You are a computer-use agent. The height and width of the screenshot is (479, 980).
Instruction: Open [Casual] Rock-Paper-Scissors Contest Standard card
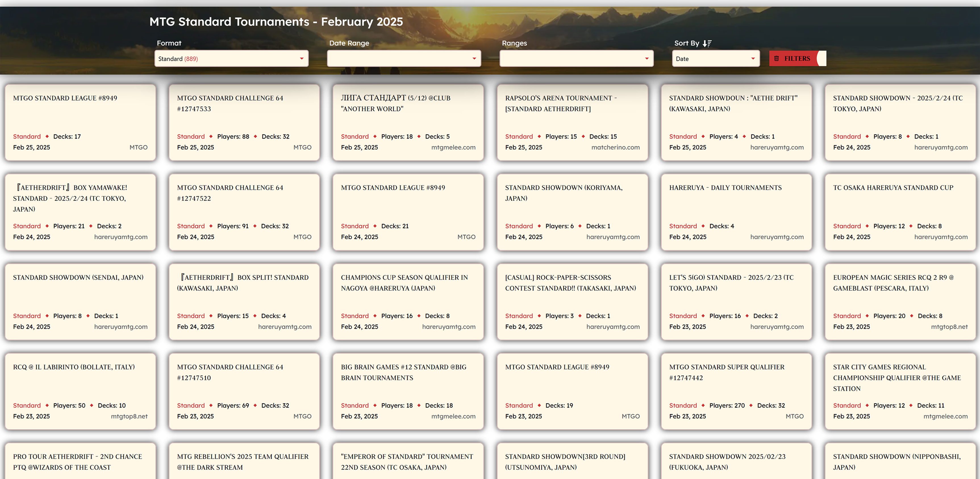click(572, 302)
